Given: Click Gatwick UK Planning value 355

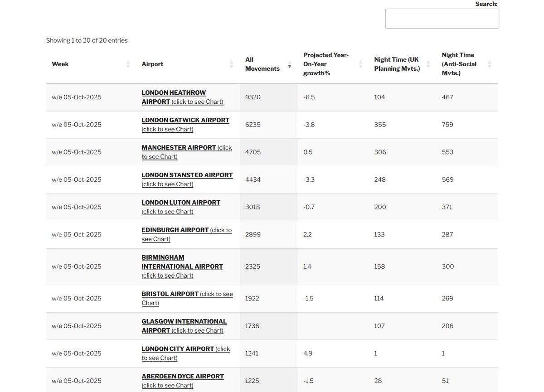Looking at the screenshot, I should pos(380,125).
